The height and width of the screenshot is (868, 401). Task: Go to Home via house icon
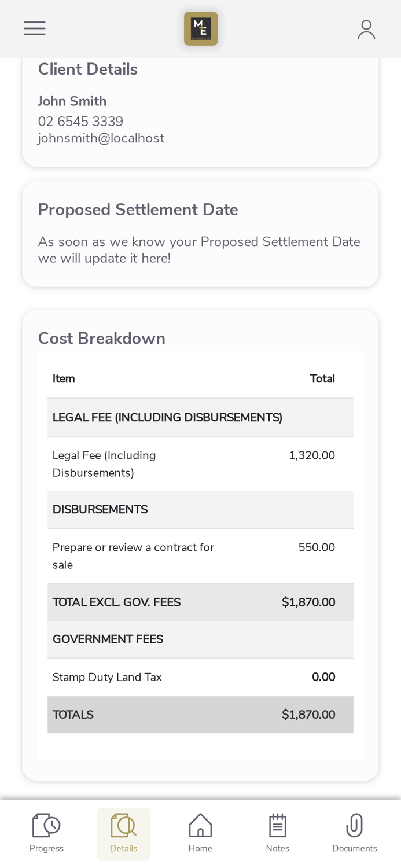200,825
